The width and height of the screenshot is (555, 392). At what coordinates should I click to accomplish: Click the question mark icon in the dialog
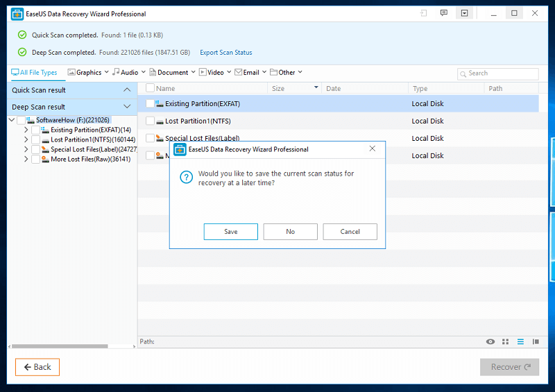point(186,177)
